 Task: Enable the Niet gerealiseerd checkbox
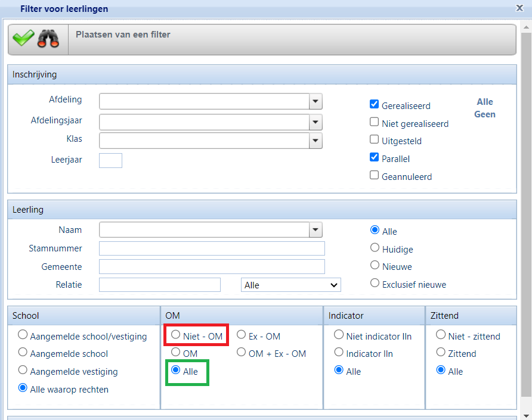point(375,123)
